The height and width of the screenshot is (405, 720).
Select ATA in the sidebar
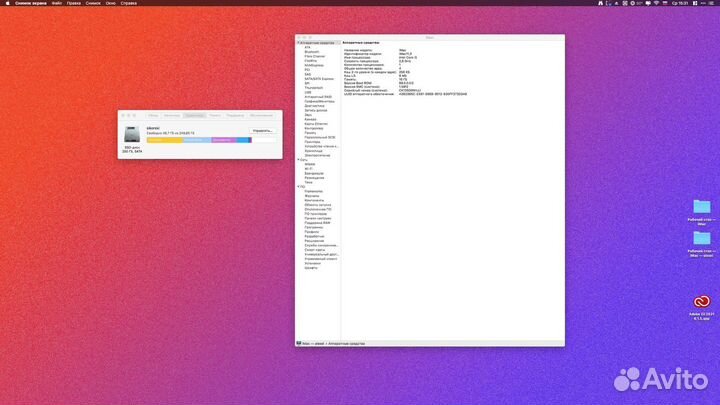tap(307, 47)
